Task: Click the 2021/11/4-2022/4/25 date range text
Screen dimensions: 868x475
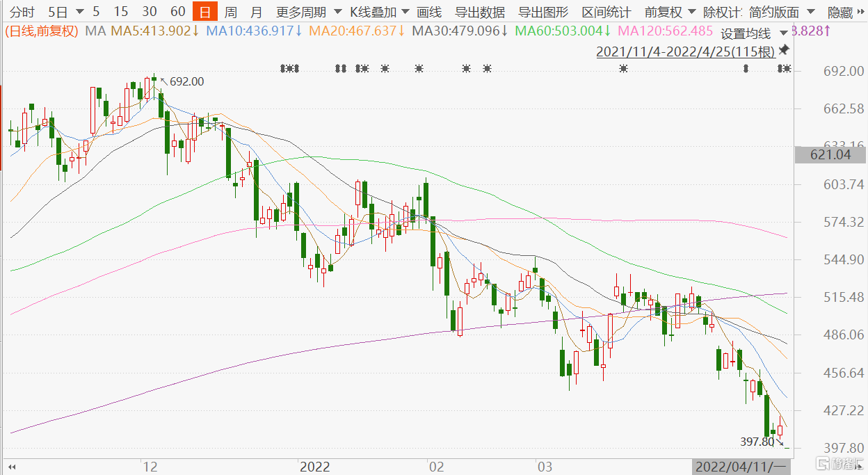Action: (x=685, y=51)
